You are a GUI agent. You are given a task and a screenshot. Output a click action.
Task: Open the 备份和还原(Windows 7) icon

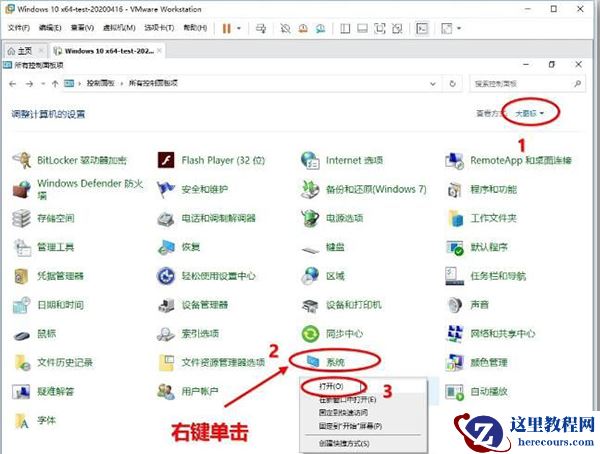310,189
